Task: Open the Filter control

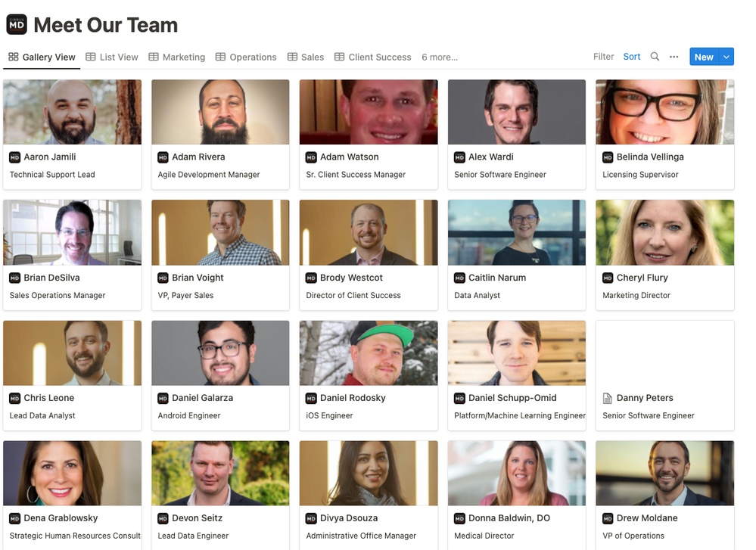Action: pos(604,57)
